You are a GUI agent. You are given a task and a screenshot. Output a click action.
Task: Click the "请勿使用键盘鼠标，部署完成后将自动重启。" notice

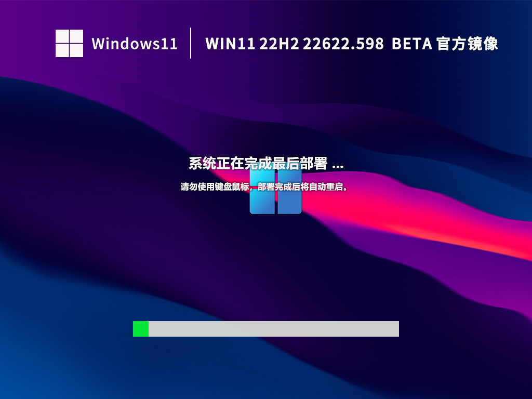coord(264,187)
